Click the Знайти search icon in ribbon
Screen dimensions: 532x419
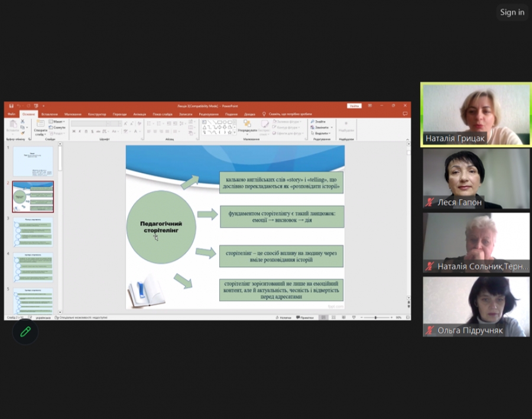[320, 121]
